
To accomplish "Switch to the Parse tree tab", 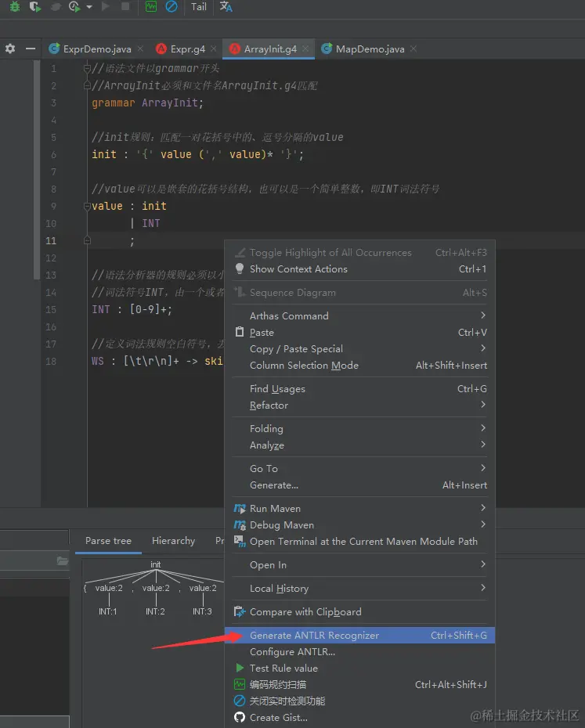I will (x=108, y=541).
